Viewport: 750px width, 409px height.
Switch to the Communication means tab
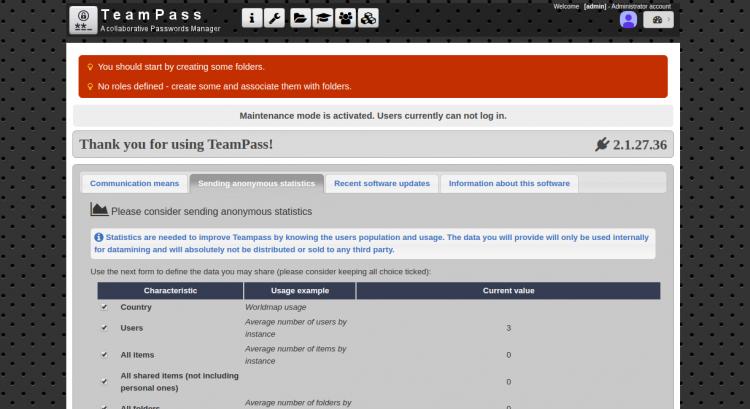134,184
